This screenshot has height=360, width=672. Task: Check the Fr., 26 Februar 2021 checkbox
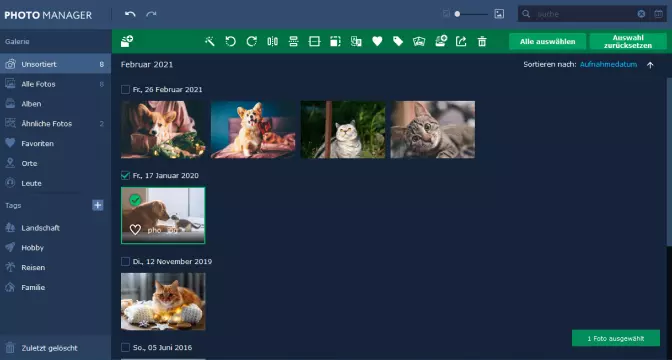125,90
